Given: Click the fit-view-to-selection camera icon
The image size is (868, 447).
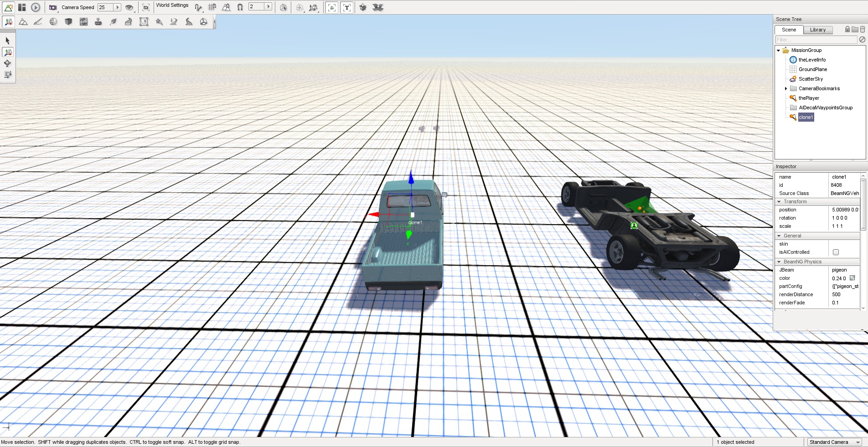Looking at the screenshot, I should click(x=146, y=7).
